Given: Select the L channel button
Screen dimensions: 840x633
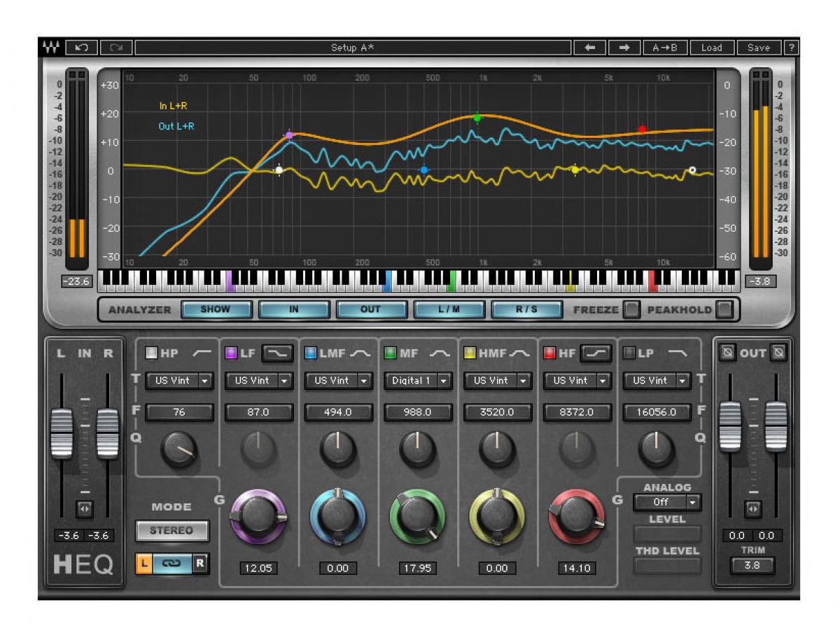Looking at the screenshot, I should tap(144, 562).
